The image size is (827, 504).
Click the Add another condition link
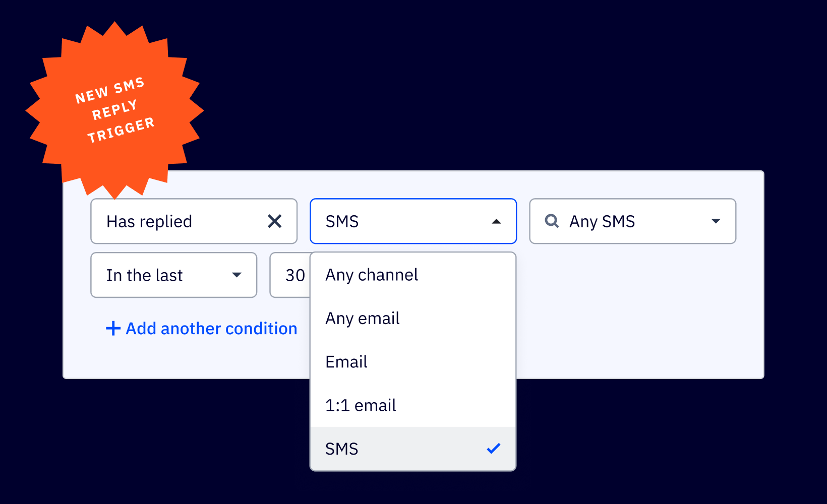click(x=210, y=328)
